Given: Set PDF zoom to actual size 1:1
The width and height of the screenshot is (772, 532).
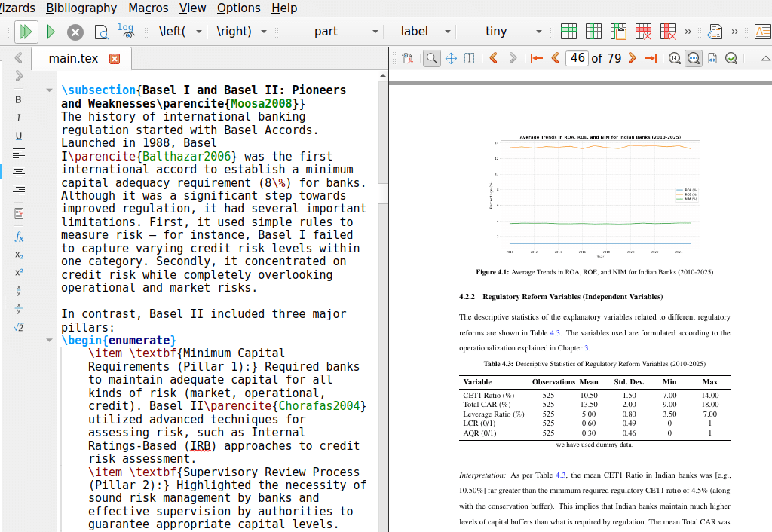Looking at the screenshot, I should point(675,58).
